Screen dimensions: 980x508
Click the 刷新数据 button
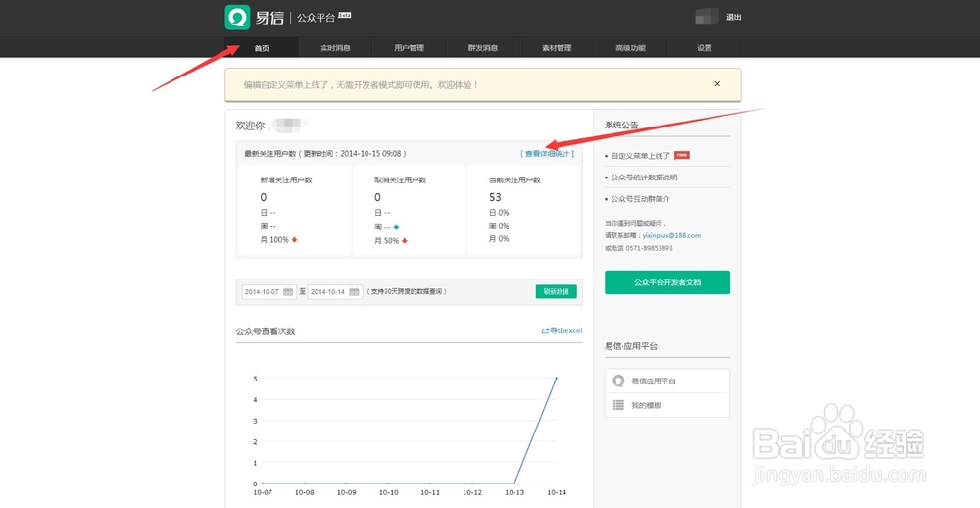point(557,291)
